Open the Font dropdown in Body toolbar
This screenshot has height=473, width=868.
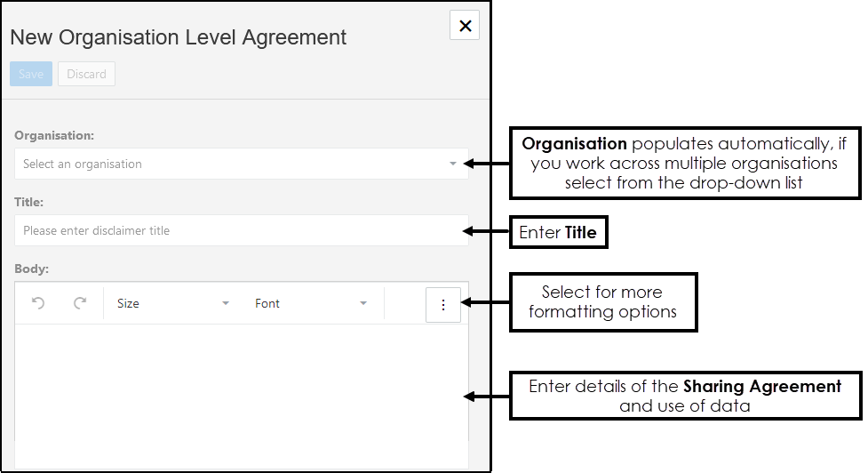311,303
